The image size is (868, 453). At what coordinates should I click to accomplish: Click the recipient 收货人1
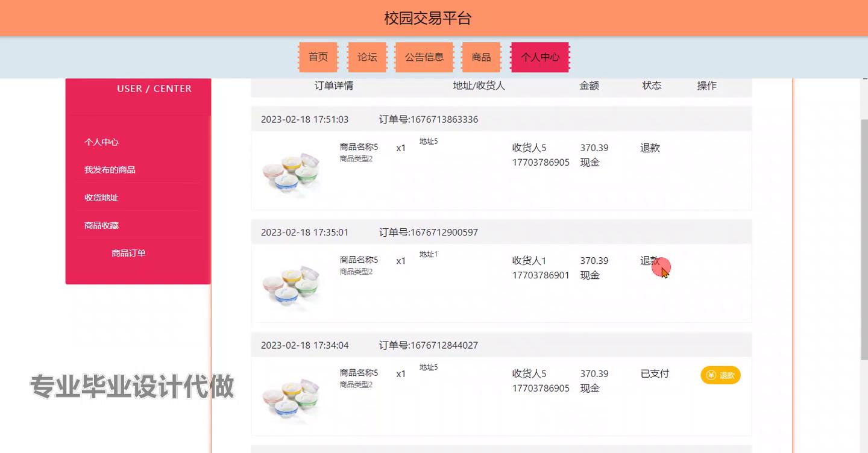(x=529, y=261)
